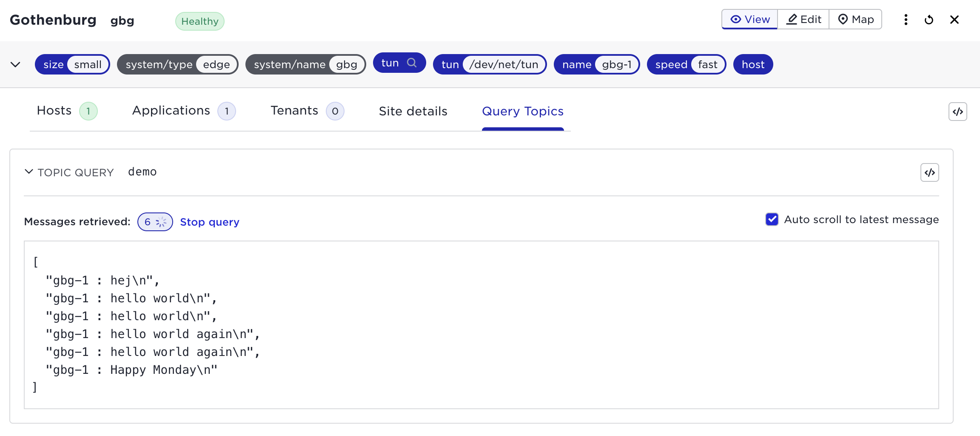
Task: Click the Stop query link
Action: (x=209, y=222)
